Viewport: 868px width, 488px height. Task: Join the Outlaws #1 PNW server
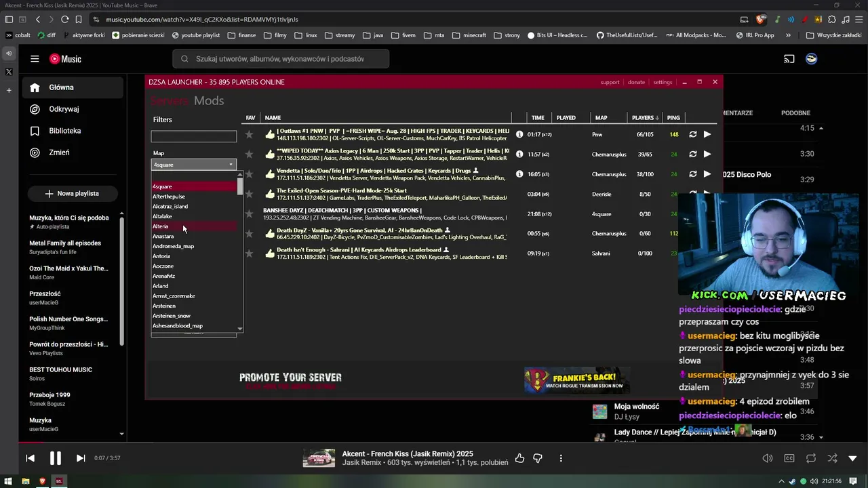pos(707,134)
